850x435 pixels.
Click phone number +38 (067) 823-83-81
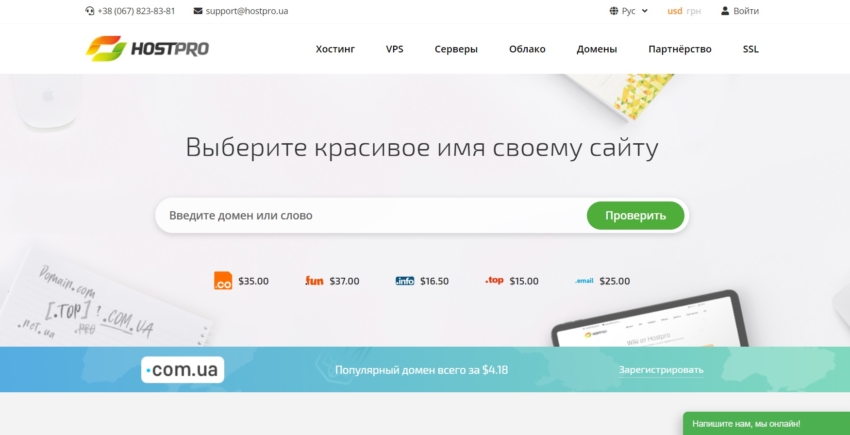point(136,11)
